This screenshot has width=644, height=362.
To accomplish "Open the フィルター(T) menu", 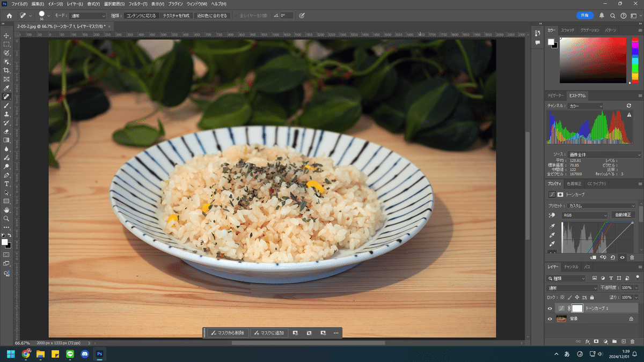I will click(x=137, y=4).
